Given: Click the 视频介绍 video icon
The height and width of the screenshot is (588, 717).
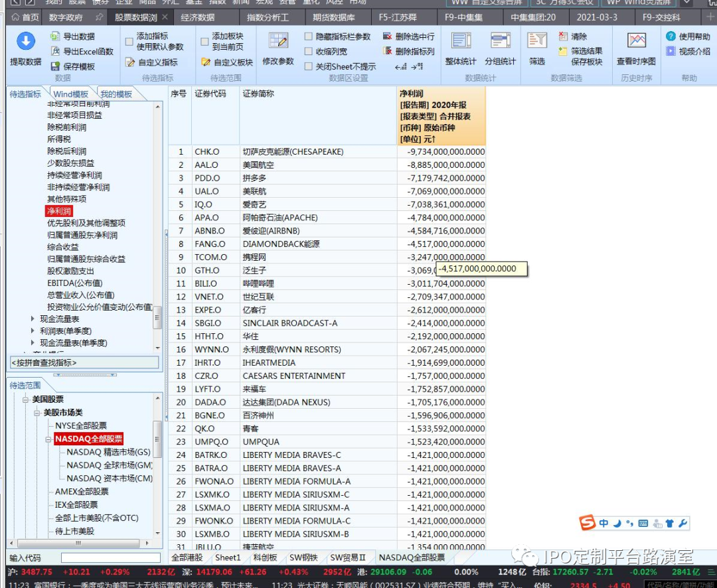Looking at the screenshot, I should (x=671, y=50).
